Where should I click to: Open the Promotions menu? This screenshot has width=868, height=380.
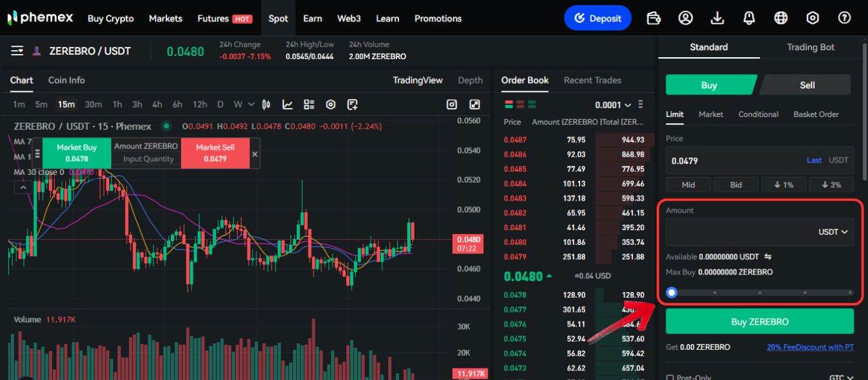(x=438, y=19)
